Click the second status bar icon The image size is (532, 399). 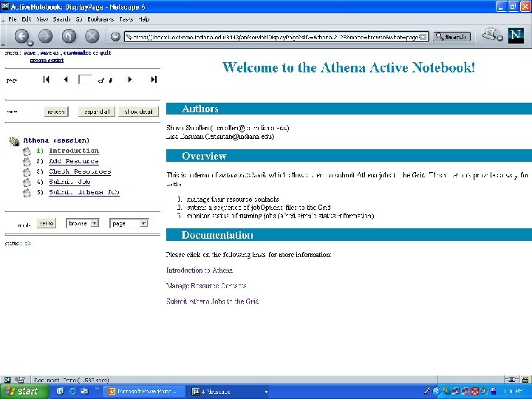coord(20,380)
